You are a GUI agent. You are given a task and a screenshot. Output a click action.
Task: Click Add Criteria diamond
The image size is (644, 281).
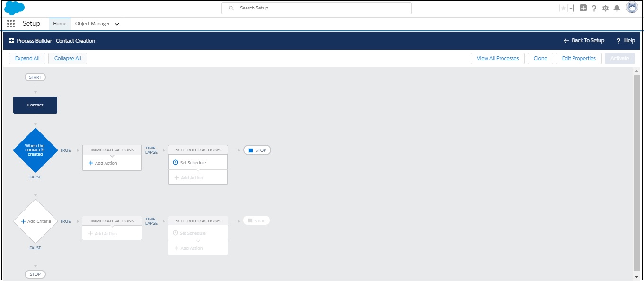click(35, 221)
